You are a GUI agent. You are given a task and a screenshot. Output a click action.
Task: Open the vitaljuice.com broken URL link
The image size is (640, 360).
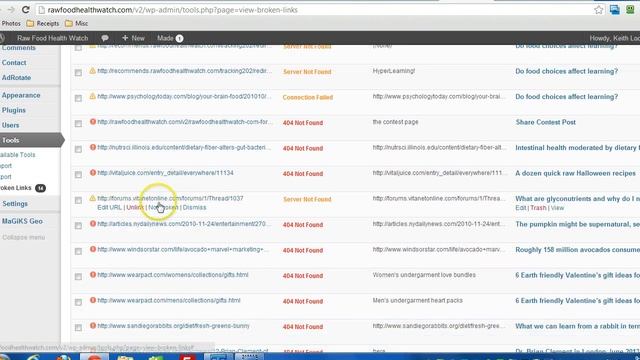click(x=165, y=173)
